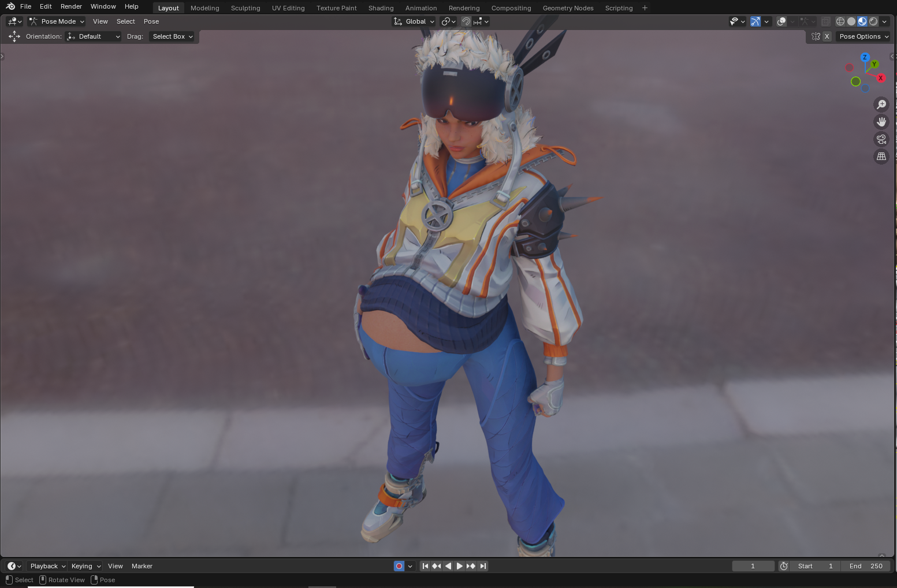
Task: Open the File menu
Action: click(26, 6)
